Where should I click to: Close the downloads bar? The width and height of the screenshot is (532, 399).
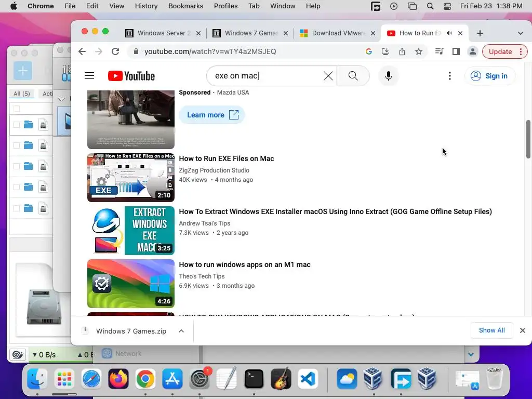pyautogui.click(x=523, y=330)
